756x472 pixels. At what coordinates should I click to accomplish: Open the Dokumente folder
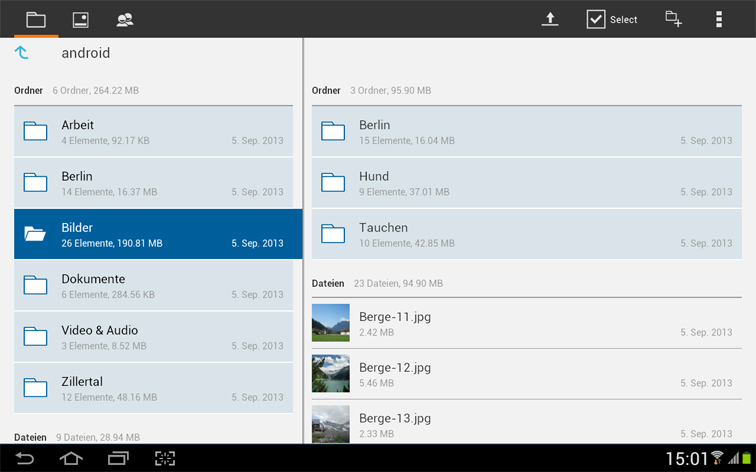tap(153, 286)
